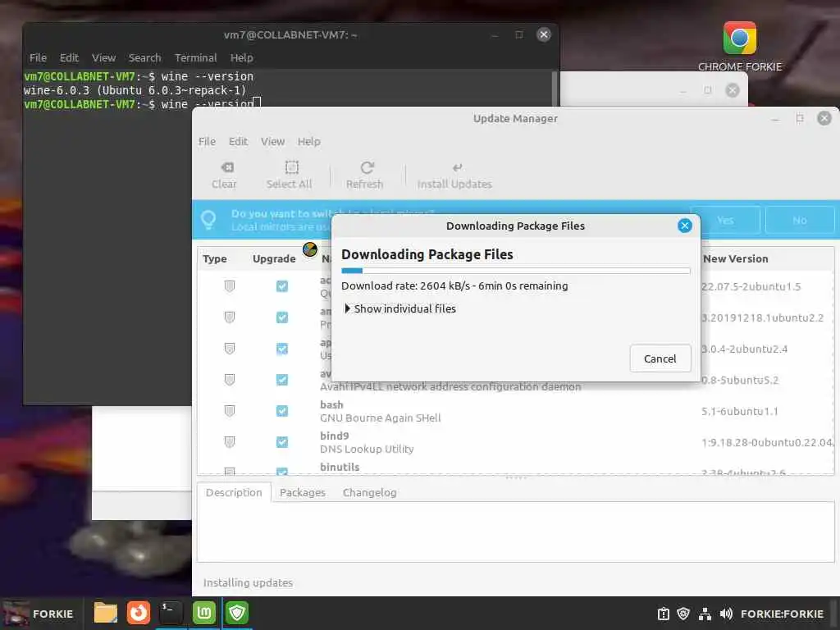Toggle the upgrade checkbox for 3.0.4-2ubuntu2.4 row
Screen dimensions: 840x630
282,349
